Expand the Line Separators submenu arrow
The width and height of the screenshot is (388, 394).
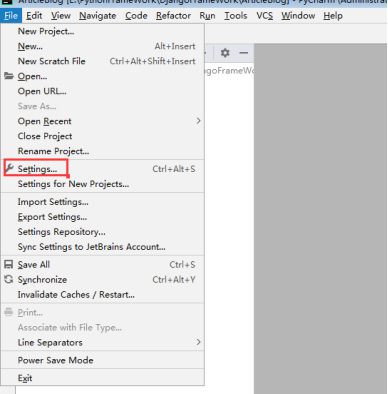[x=199, y=342]
